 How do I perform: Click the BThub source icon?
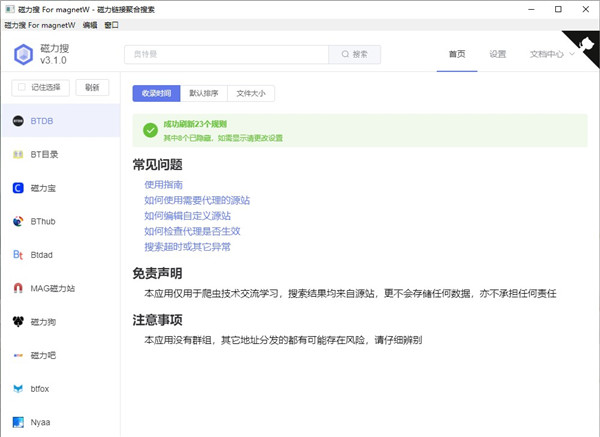point(18,222)
